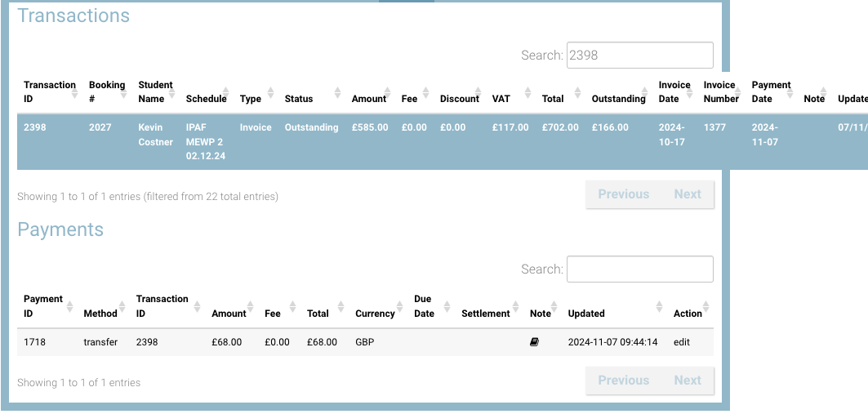Click Previous button in Transactions pagination
This screenshot has height=414, width=868.
coord(623,194)
